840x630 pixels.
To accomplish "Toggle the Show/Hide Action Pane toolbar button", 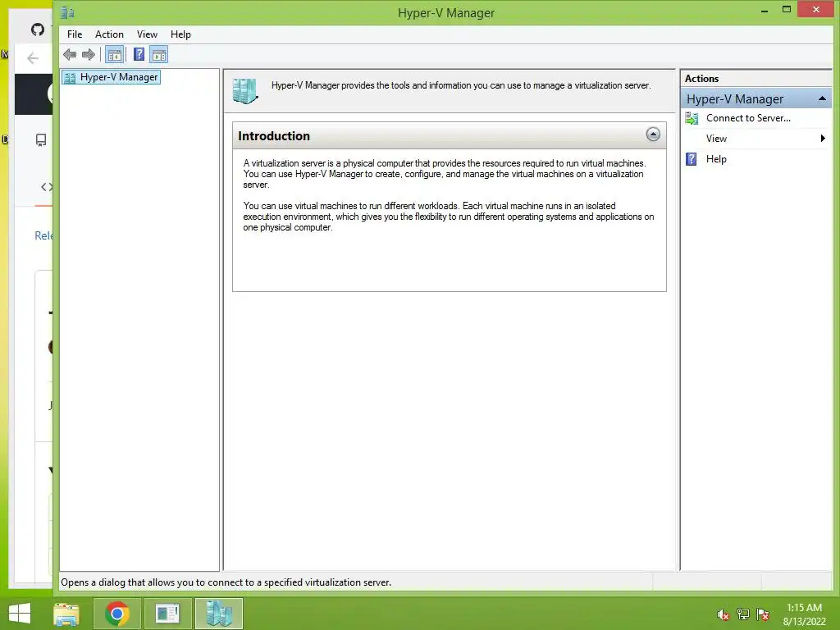I will (158, 54).
